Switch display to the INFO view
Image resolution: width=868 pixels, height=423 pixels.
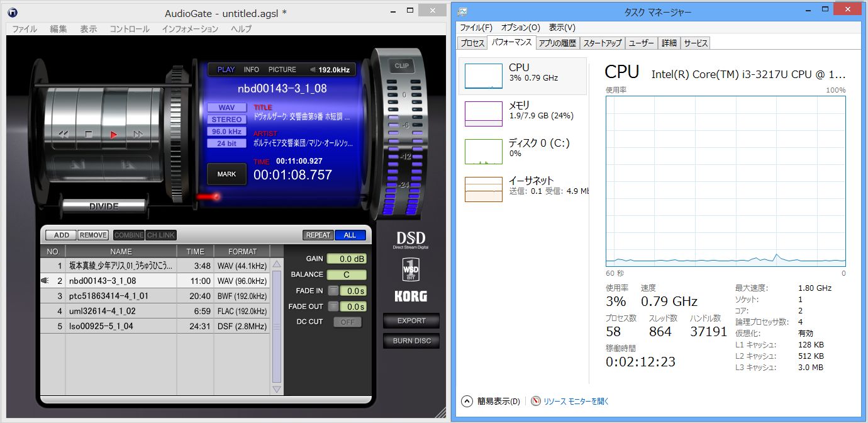252,70
